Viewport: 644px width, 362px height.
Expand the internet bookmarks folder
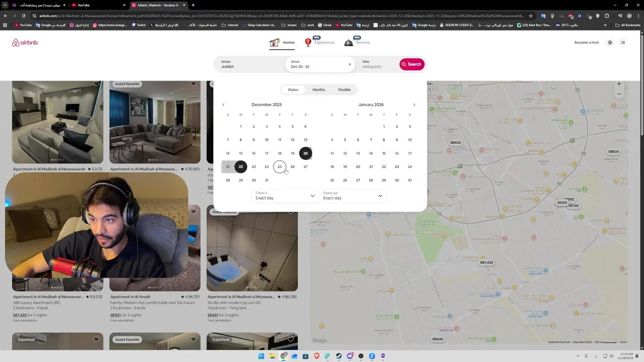click(x=230, y=25)
